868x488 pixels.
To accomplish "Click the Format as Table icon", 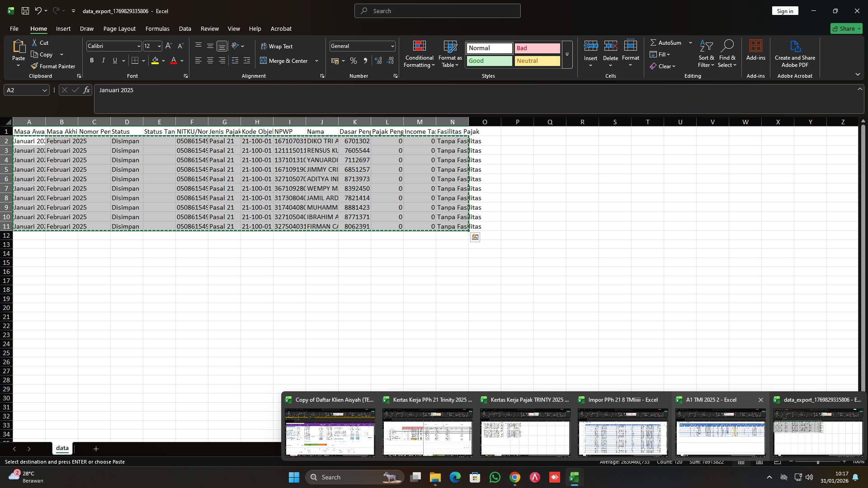I will tap(450, 46).
